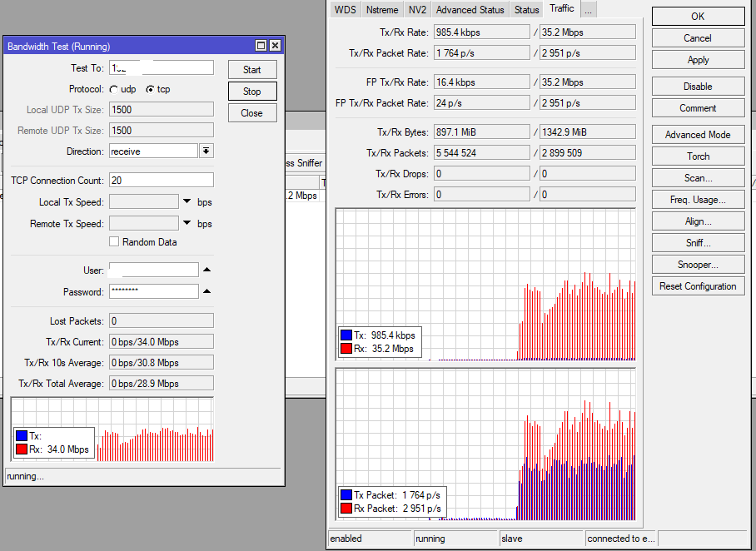Screen dimensions: 756x551
Task: Click the 'slave' status bar entry
Action: tap(540, 538)
